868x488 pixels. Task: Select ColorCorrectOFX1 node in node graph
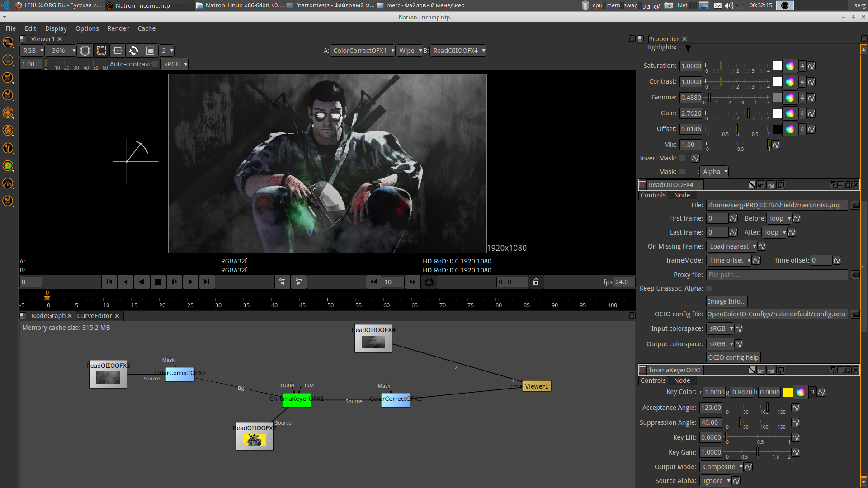[x=396, y=399]
